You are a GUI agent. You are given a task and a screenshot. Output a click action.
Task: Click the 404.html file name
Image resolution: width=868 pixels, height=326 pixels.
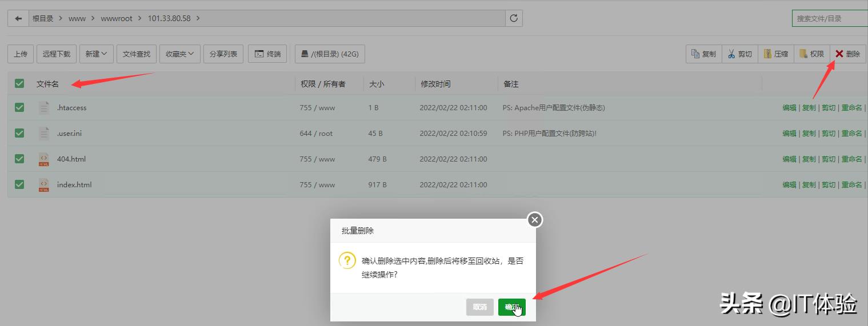point(71,159)
